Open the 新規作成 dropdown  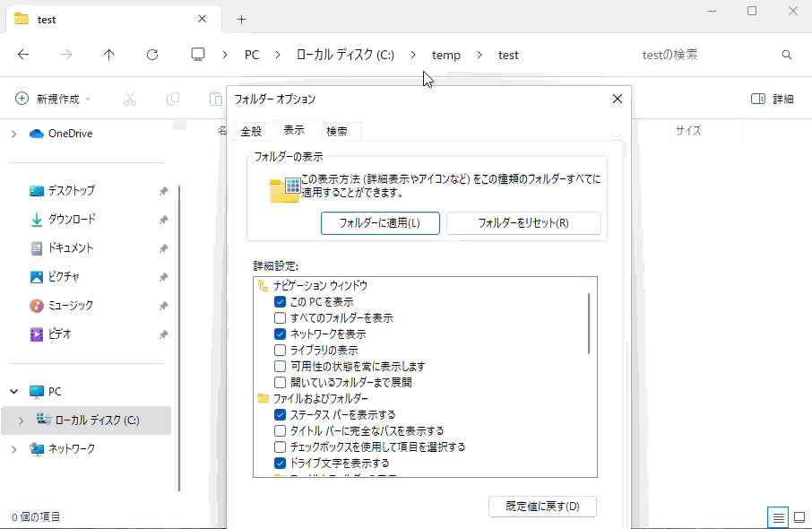click(x=54, y=99)
